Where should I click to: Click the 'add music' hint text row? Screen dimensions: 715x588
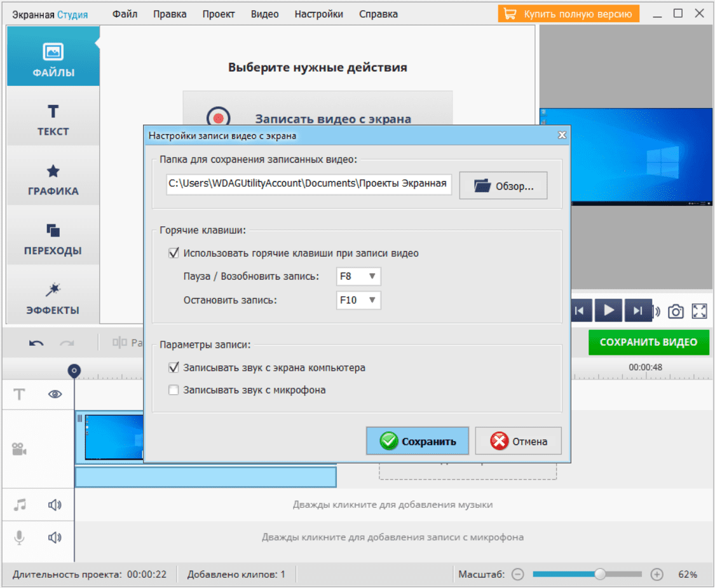[393, 505]
